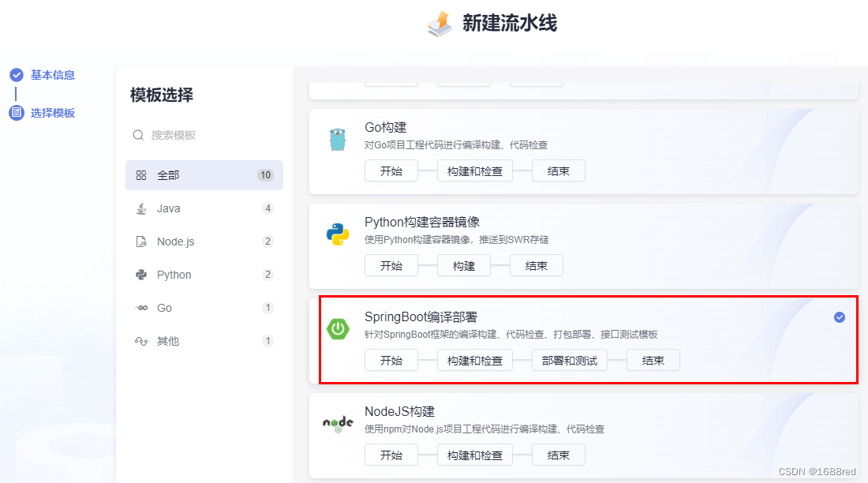This screenshot has height=483, width=868.
Task: Click the 新建流水线 page title
Action: [x=510, y=23]
